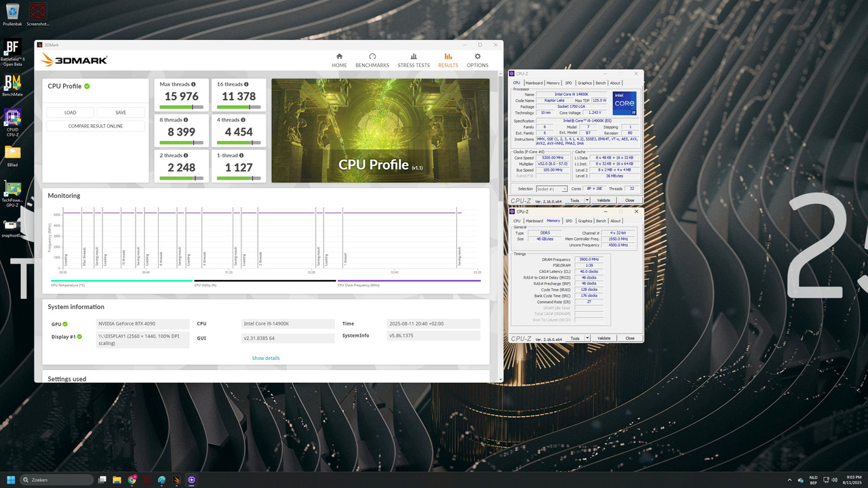Click green check next to CPU Profile title
Screen dimensions: 868x488
click(87, 86)
